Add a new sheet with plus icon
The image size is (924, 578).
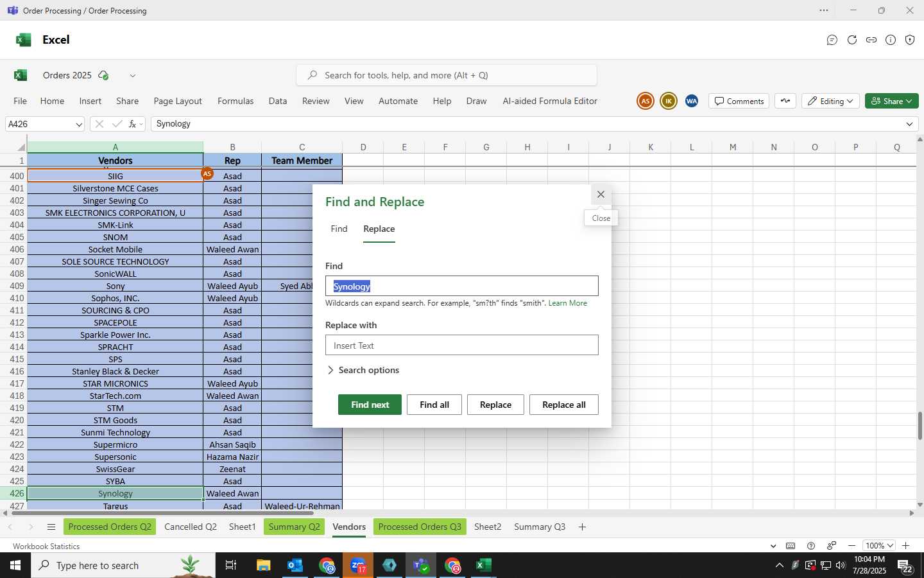[x=582, y=527]
